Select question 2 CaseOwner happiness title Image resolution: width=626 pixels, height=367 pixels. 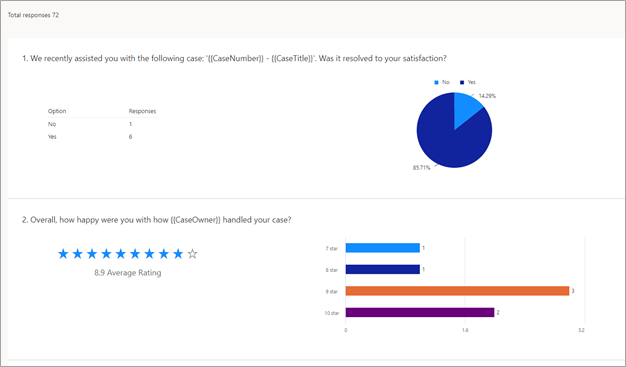coord(156,220)
